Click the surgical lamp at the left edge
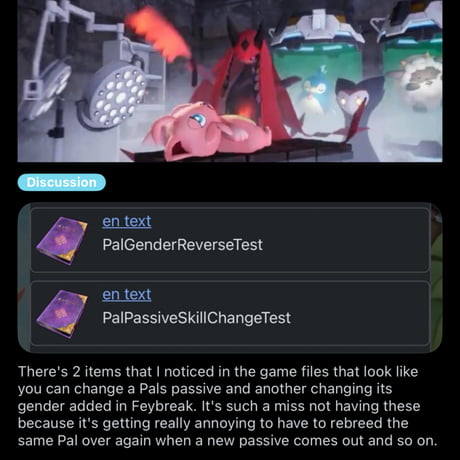 (x=42, y=90)
